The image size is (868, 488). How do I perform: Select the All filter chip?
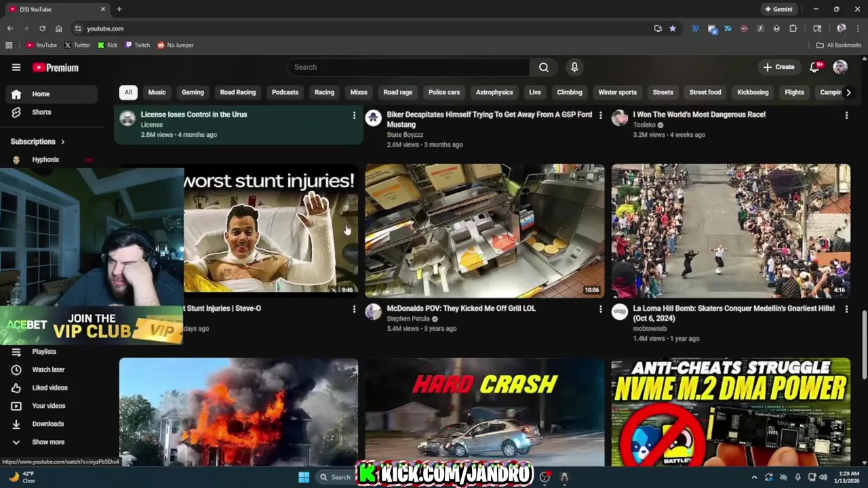(128, 92)
